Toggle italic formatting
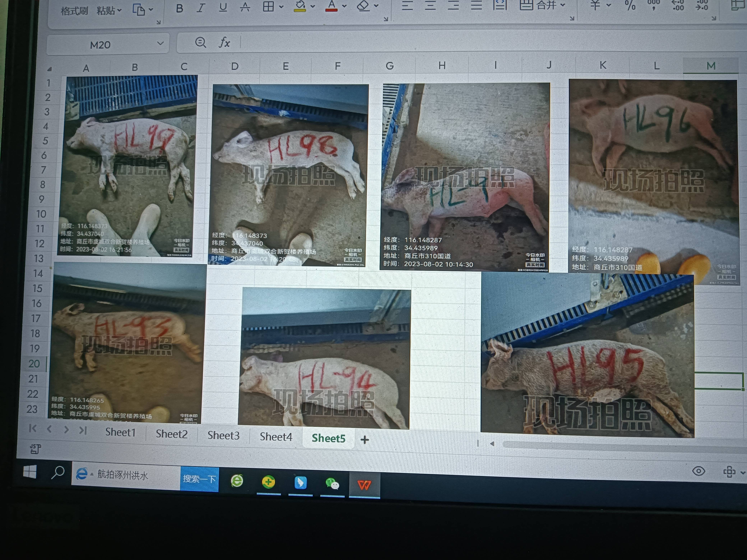747x560 pixels. pos(201,8)
